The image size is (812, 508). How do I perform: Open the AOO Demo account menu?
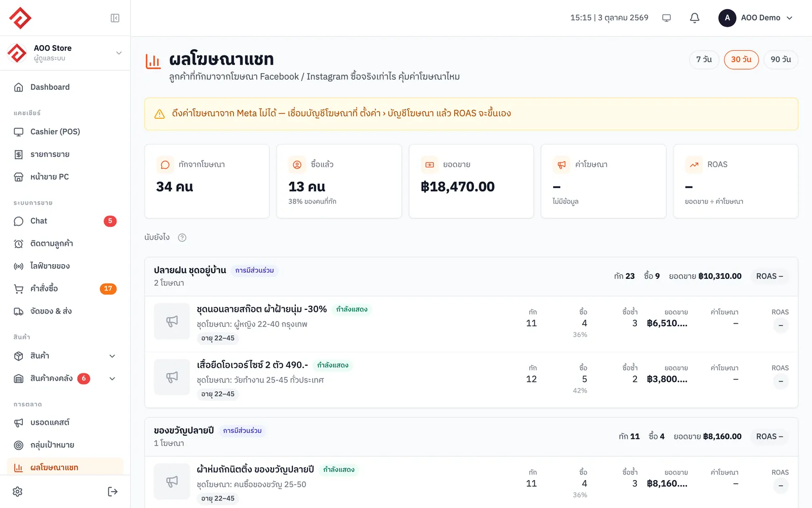(756, 18)
